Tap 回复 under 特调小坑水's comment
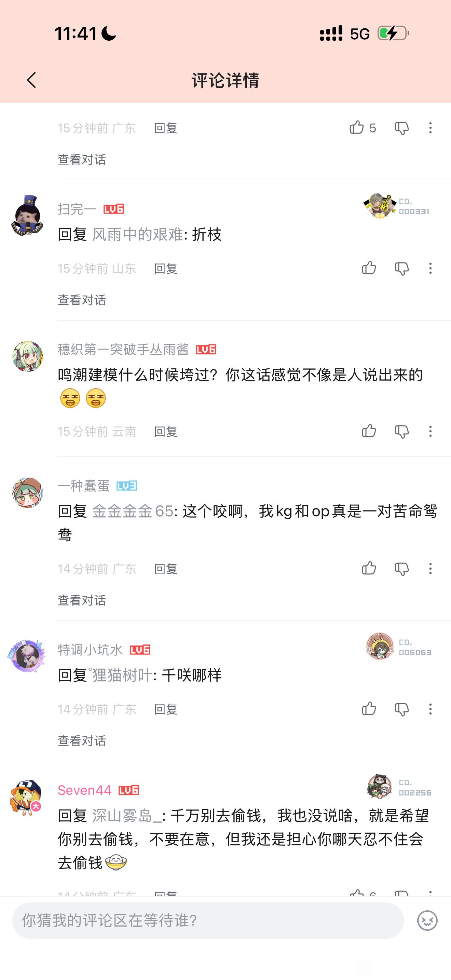Screen dimensions: 451x980 coord(166,709)
